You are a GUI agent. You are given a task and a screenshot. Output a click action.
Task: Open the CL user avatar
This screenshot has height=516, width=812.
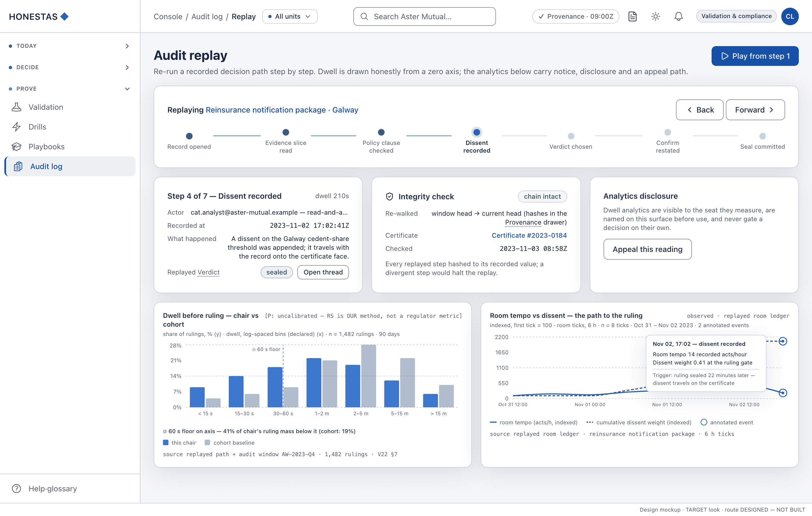click(790, 16)
